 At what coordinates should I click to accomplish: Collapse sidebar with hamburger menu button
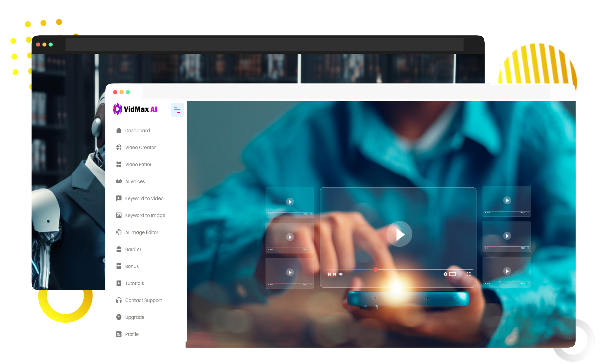pyautogui.click(x=177, y=110)
